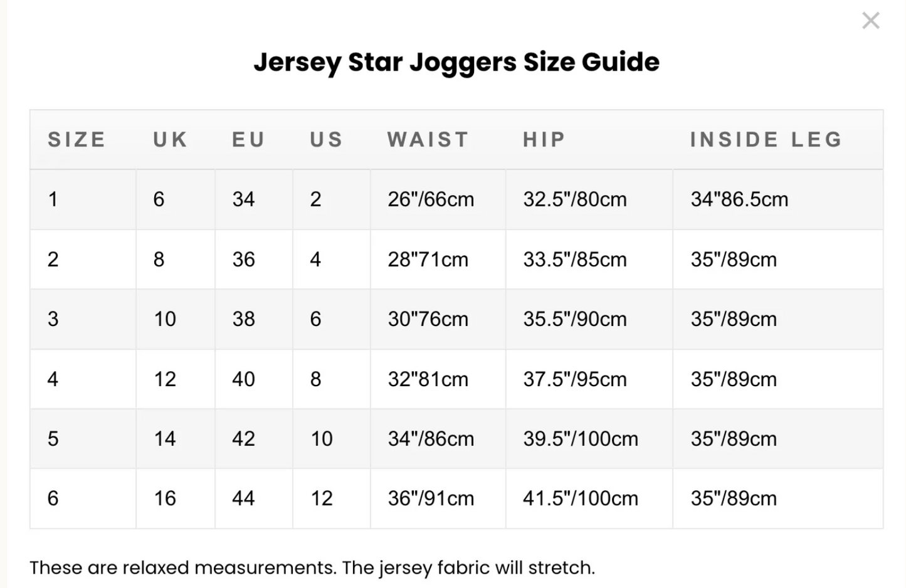The height and width of the screenshot is (588, 906).
Task: Click the Jersey Star Joggers Size Guide title
Action: tap(457, 62)
